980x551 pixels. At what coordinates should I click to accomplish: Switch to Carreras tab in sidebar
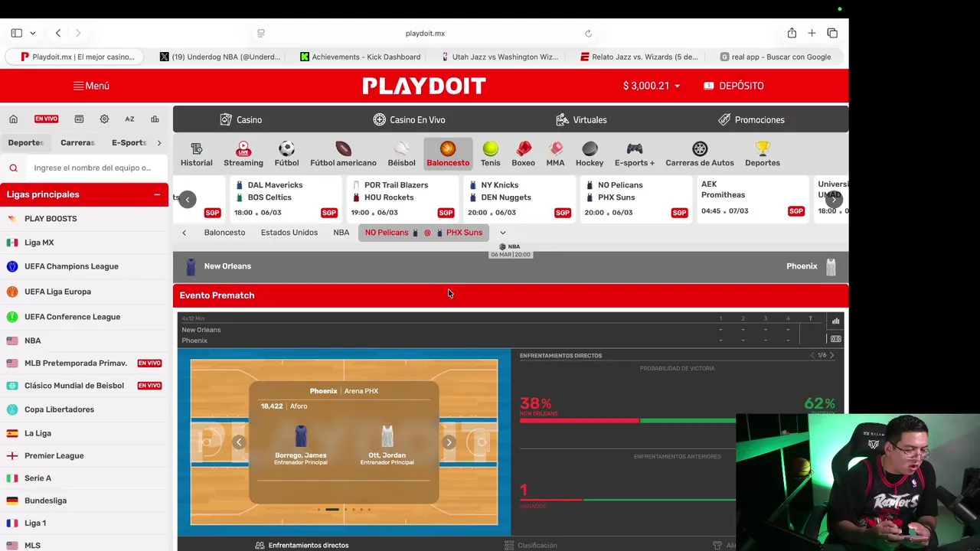(x=77, y=142)
